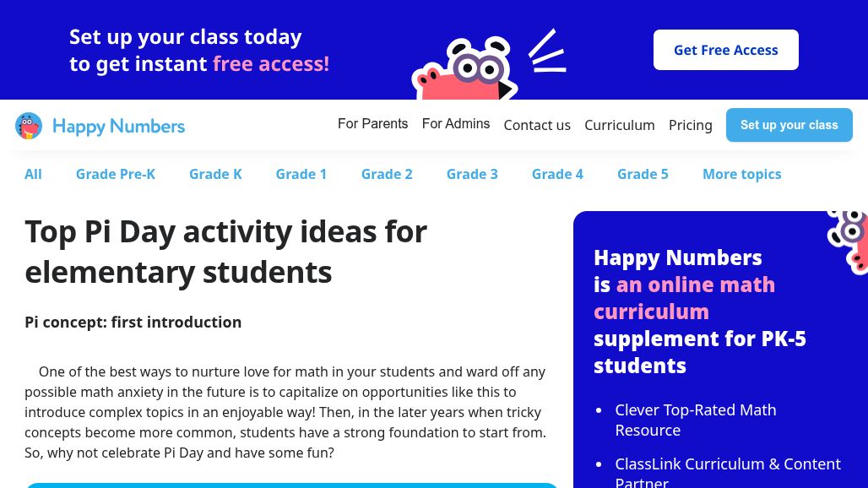Image resolution: width=868 pixels, height=488 pixels.
Task: Click the Happy Numbers monster logo icon
Action: tap(29, 126)
